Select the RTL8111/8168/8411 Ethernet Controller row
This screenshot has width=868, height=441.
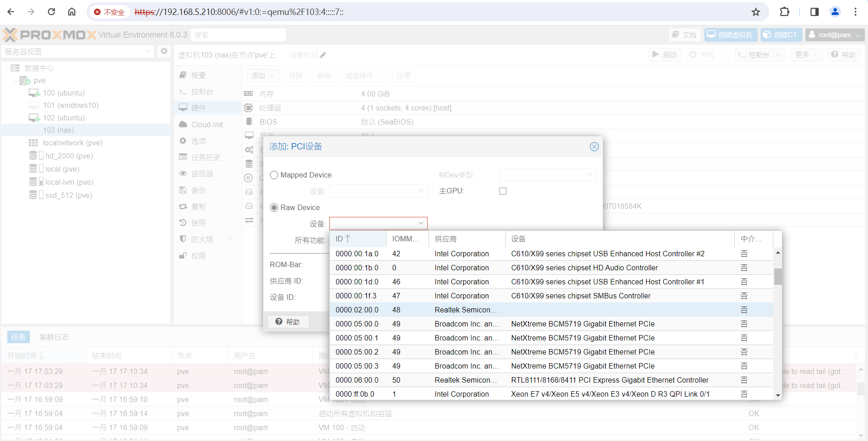coord(609,380)
